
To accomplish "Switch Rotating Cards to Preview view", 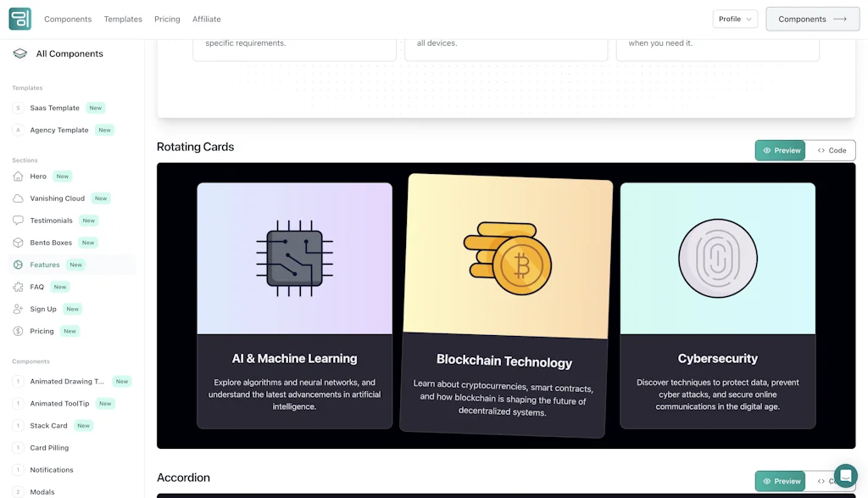I will (780, 150).
